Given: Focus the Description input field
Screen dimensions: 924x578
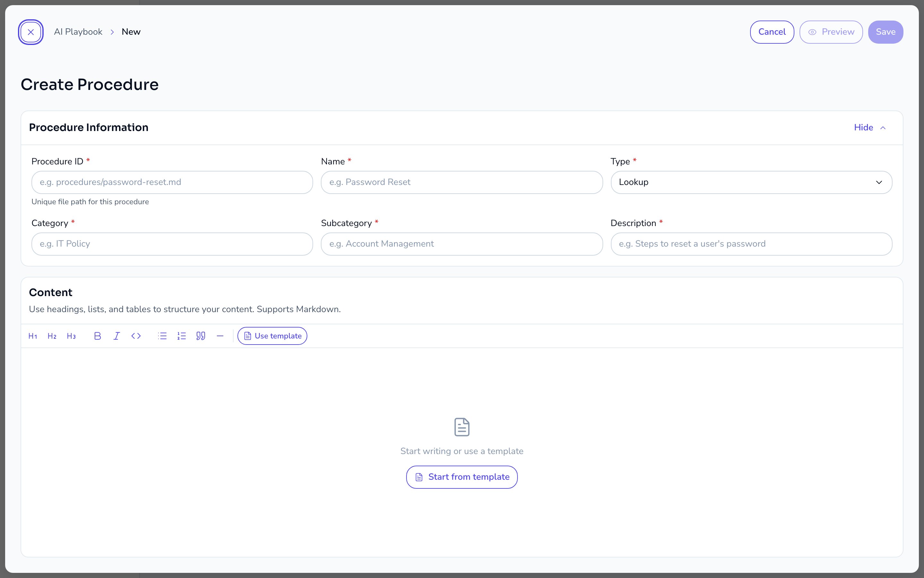Looking at the screenshot, I should [751, 244].
